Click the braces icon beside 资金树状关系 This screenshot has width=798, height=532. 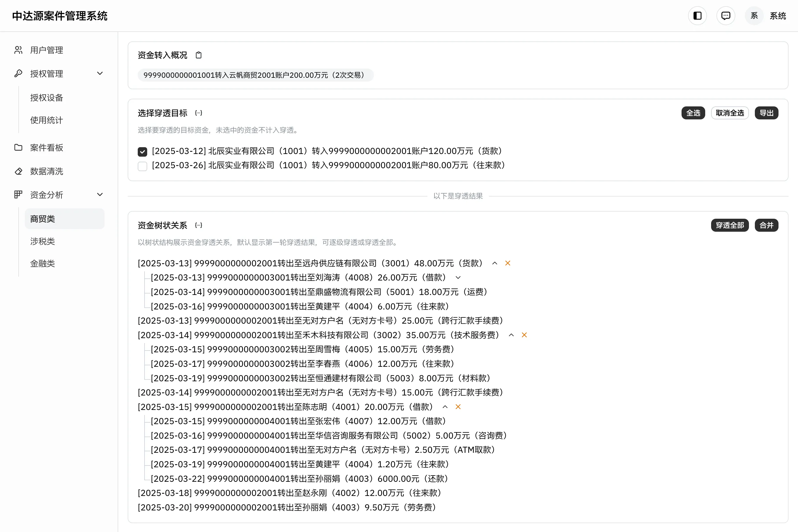pyautogui.click(x=199, y=225)
